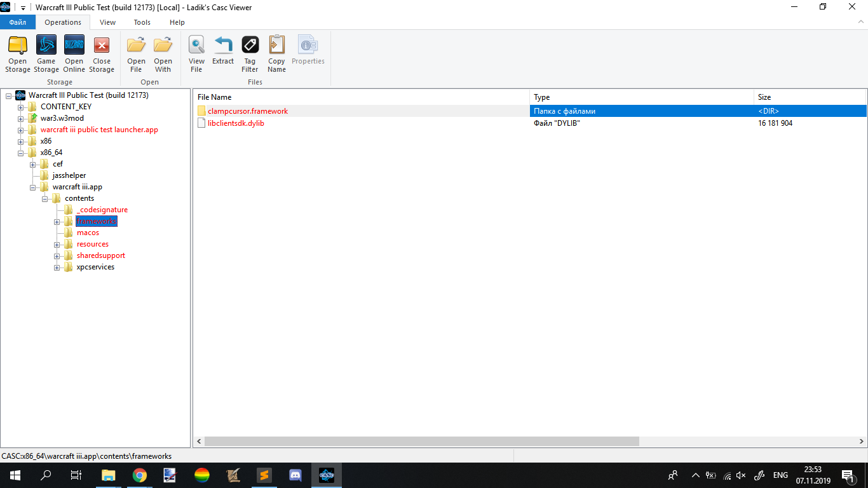868x488 pixels.
Task: Select the frameworks folder in tree
Action: [97, 221]
